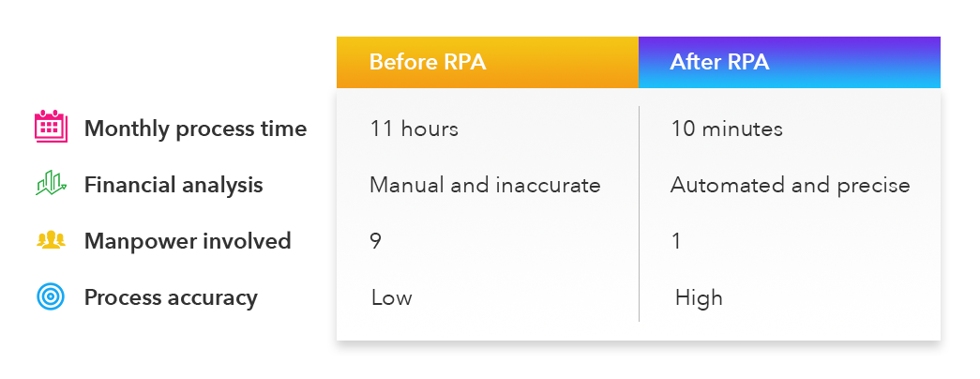Click the pink calendar icon

(51, 127)
